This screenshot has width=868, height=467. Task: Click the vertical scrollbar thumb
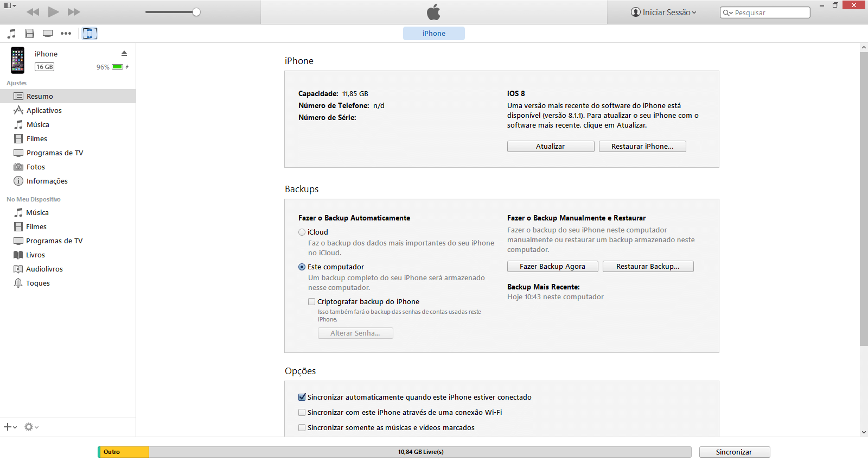point(864,198)
